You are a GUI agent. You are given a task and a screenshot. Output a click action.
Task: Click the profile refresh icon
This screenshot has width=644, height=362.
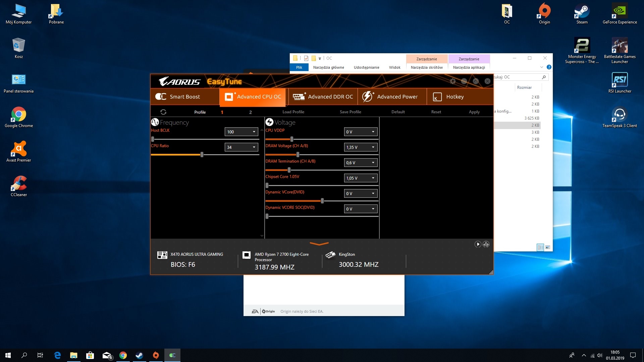163,112
